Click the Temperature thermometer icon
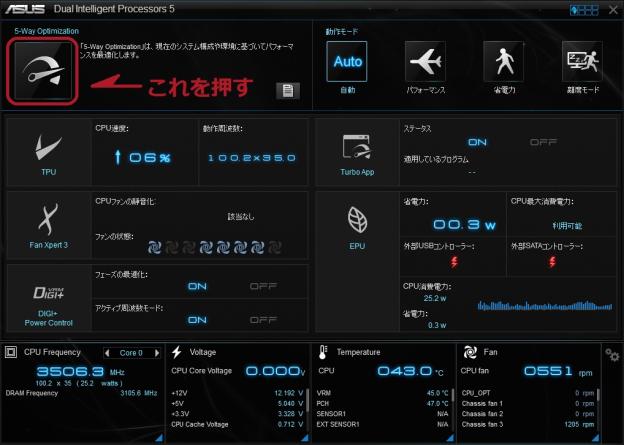 tap(323, 352)
